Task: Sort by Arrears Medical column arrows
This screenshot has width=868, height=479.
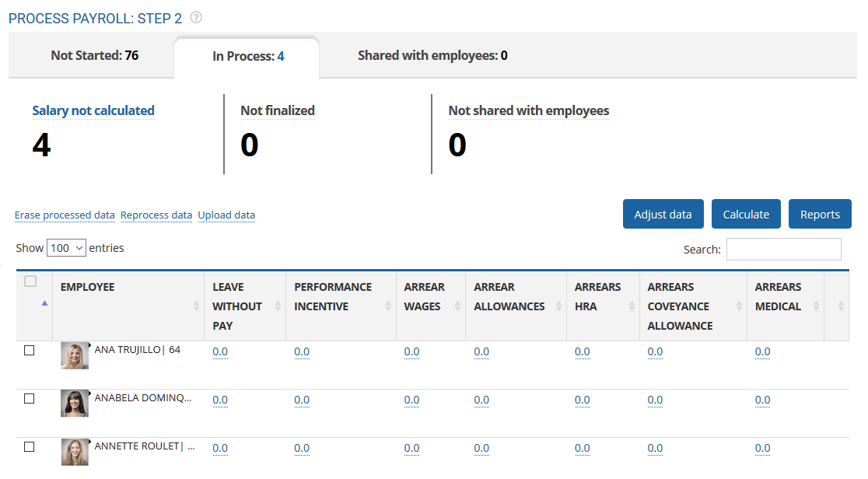Action: point(815,306)
